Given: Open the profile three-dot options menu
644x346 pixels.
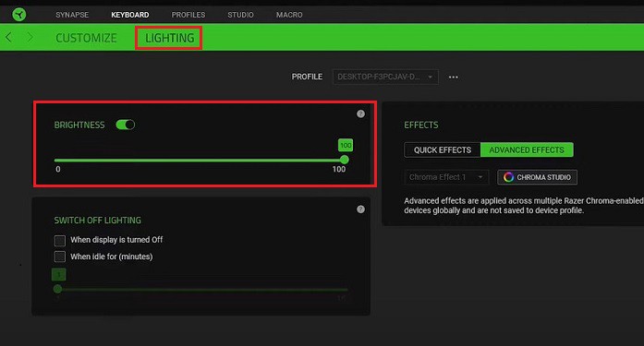Looking at the screenshot, I should 453,78.
